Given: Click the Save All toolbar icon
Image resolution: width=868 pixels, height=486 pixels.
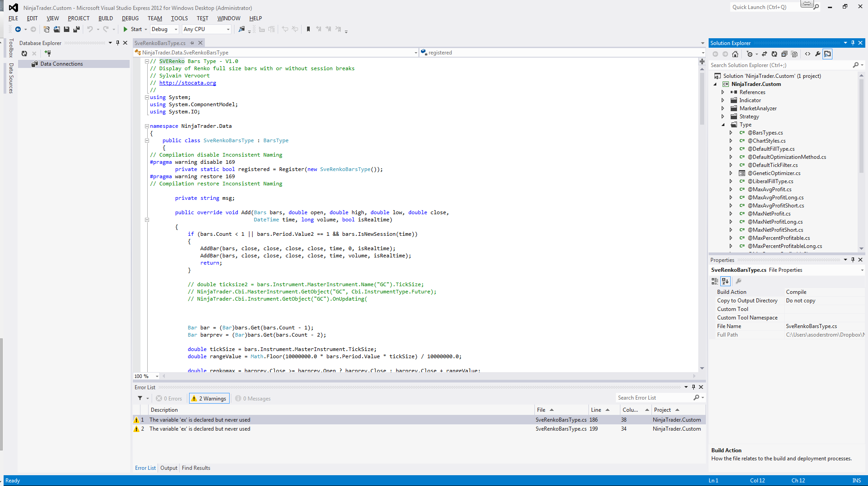Looking at the screenshot, I should coord(77,29).
